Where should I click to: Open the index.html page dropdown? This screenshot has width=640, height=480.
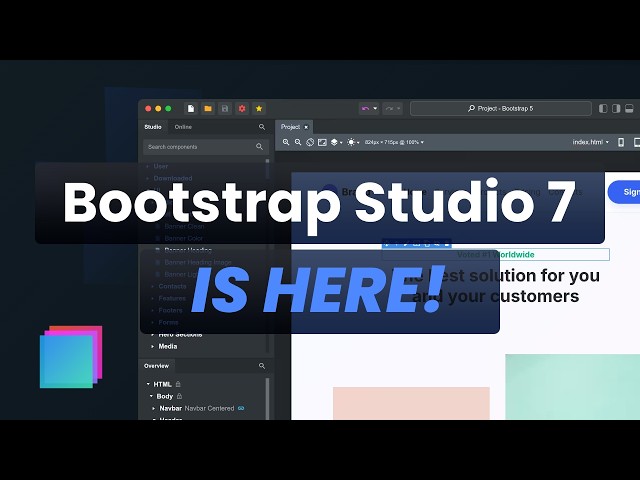(x=591, y=142)
